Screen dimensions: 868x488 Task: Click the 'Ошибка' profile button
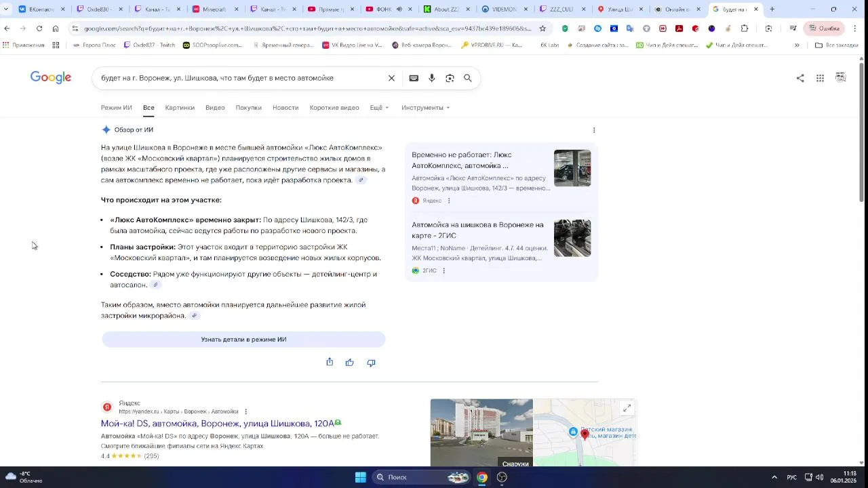point(824,28)
